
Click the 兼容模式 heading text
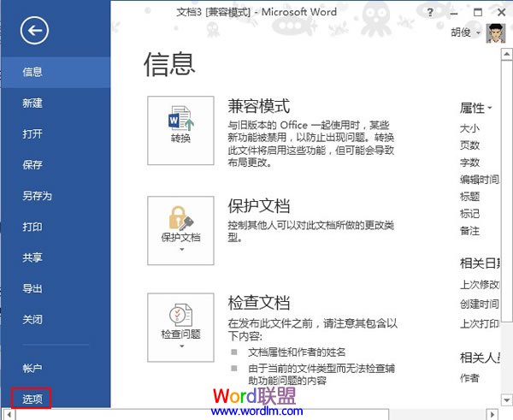258,106
